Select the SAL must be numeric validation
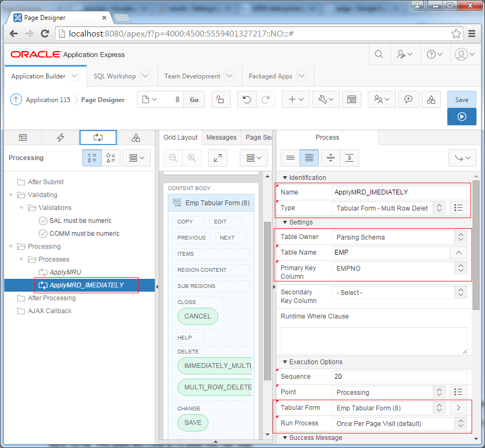 81,221
